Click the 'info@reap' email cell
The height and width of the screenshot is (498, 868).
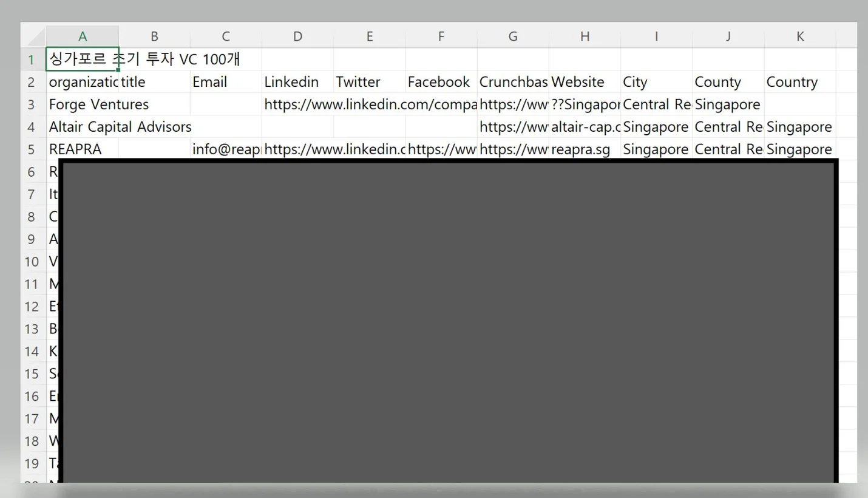coord(226,149)
